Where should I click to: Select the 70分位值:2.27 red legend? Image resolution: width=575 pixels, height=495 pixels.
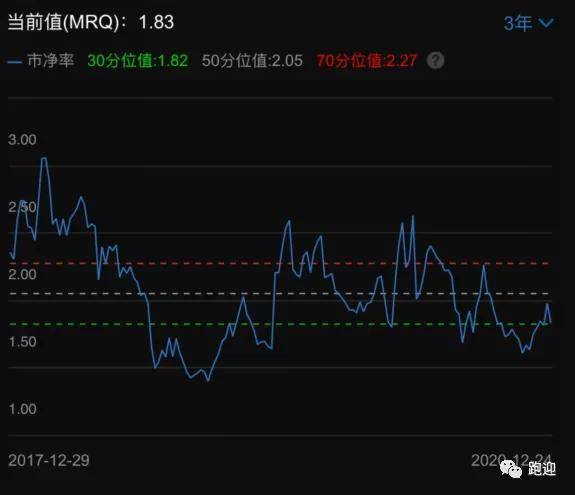click(367, 60)
